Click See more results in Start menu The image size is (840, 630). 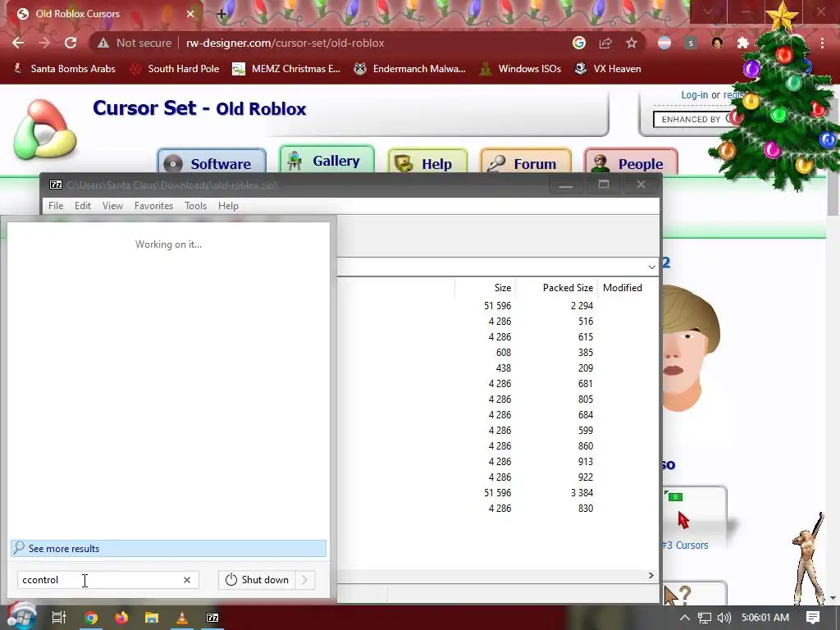click(168, 548)
